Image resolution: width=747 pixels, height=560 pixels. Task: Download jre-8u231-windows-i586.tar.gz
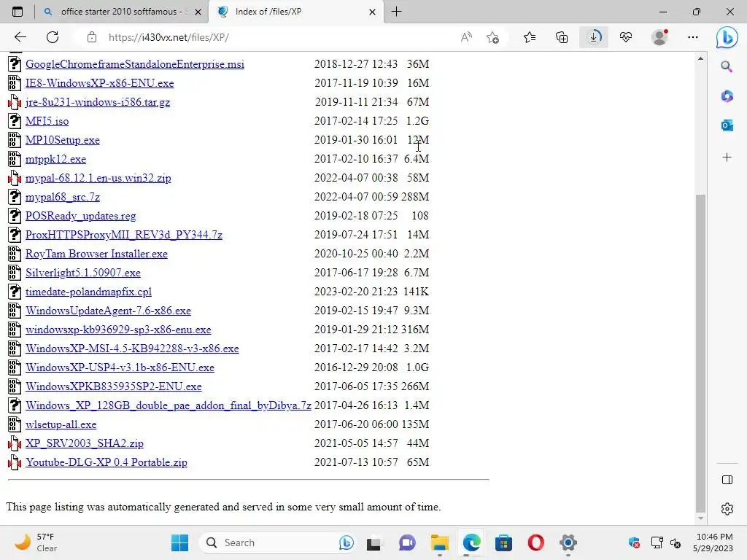click(98, 102)
